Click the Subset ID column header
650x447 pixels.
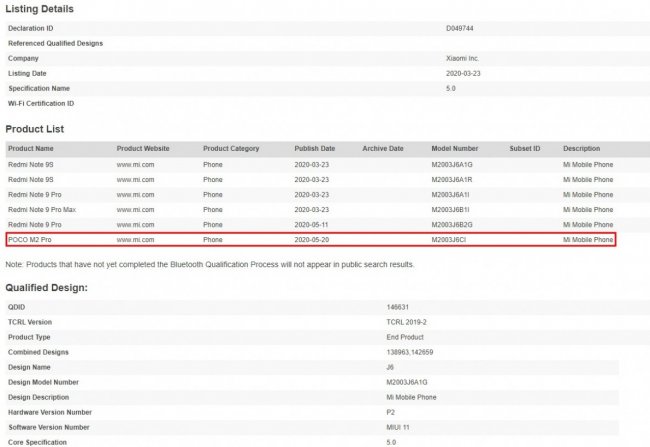(525, 148)
